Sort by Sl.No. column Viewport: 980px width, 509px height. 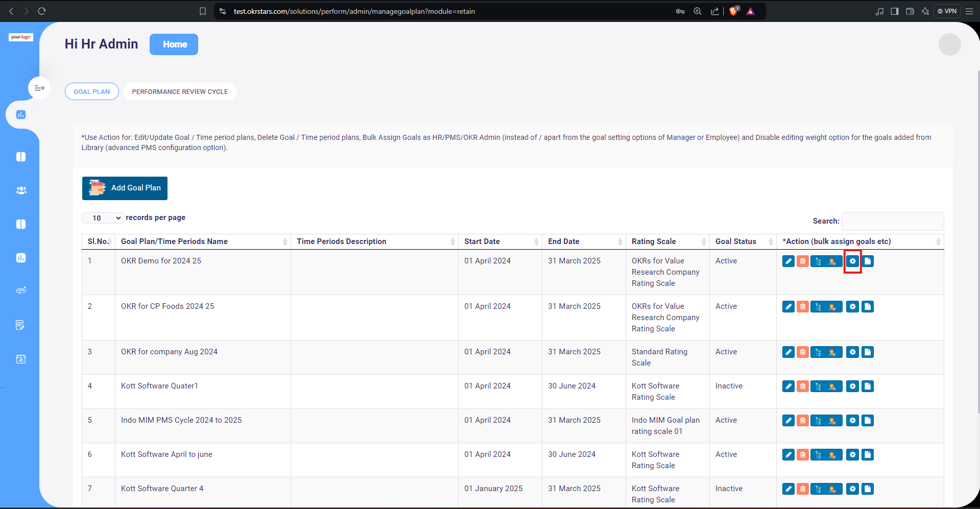pos(99,241)
